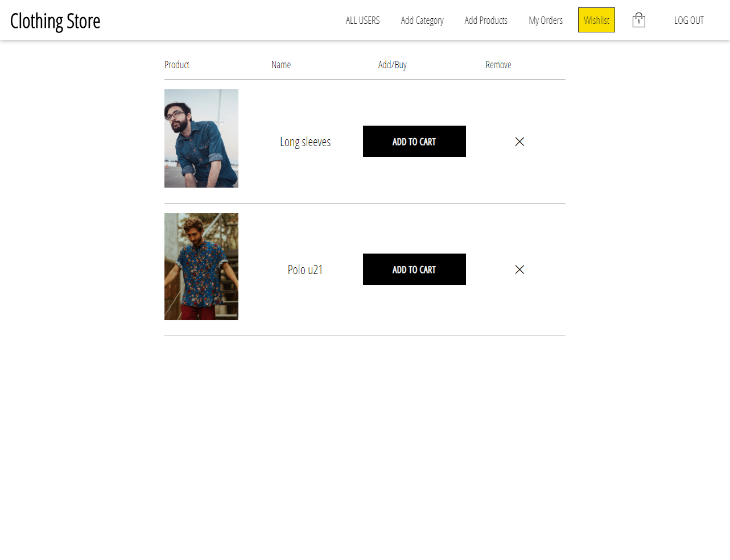The height and width of the screenshot is (560, 730).
Task: Open the ALL USERS page
Action: tap(362, 20)
